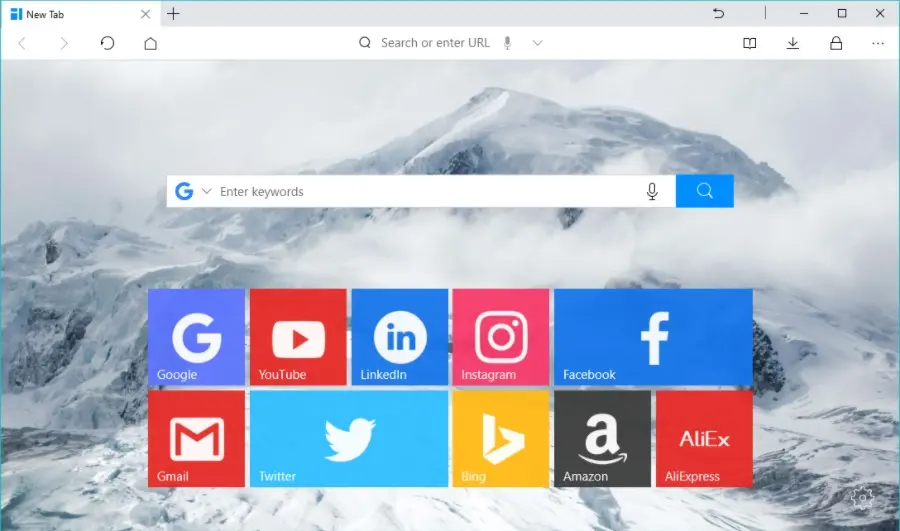Open the AliExpress speed dial tile

click(704, 439)
